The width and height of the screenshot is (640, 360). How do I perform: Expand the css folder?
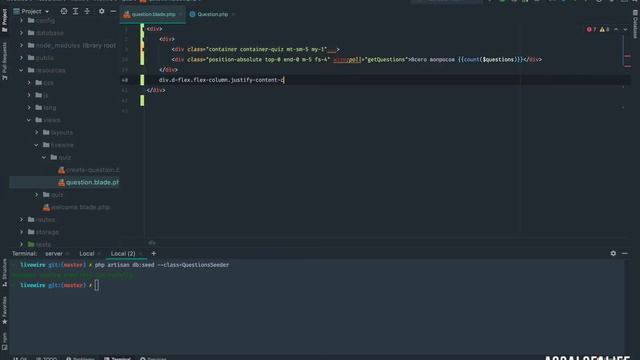(29, 83)
